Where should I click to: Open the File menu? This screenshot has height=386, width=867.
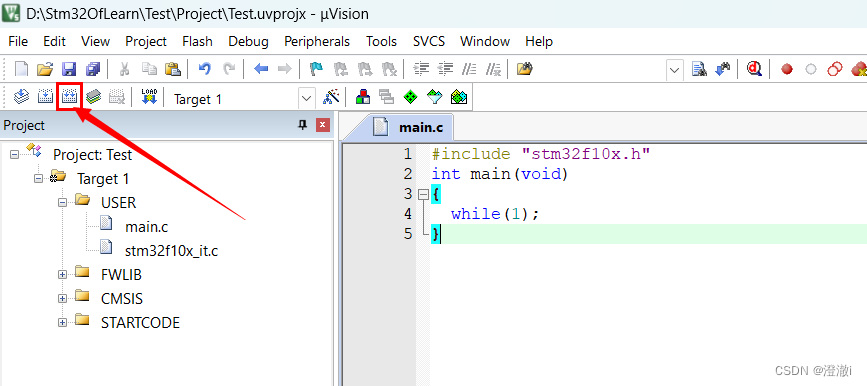click(18, 41)
